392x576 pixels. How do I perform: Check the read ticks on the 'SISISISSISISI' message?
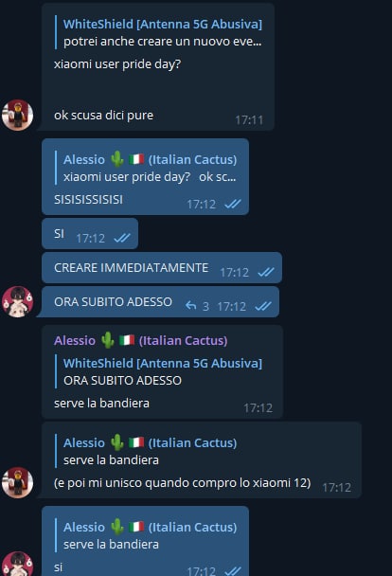click(233, 204)
